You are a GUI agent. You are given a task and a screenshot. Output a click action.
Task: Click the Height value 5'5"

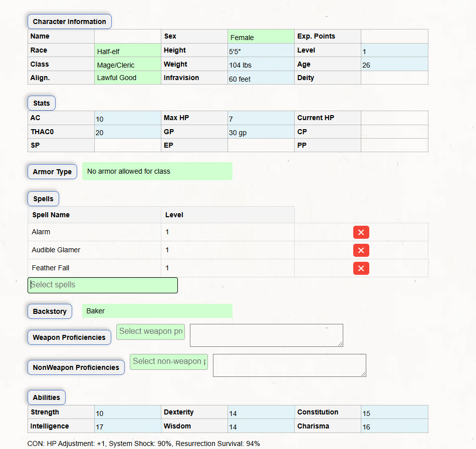coord(261,51)
